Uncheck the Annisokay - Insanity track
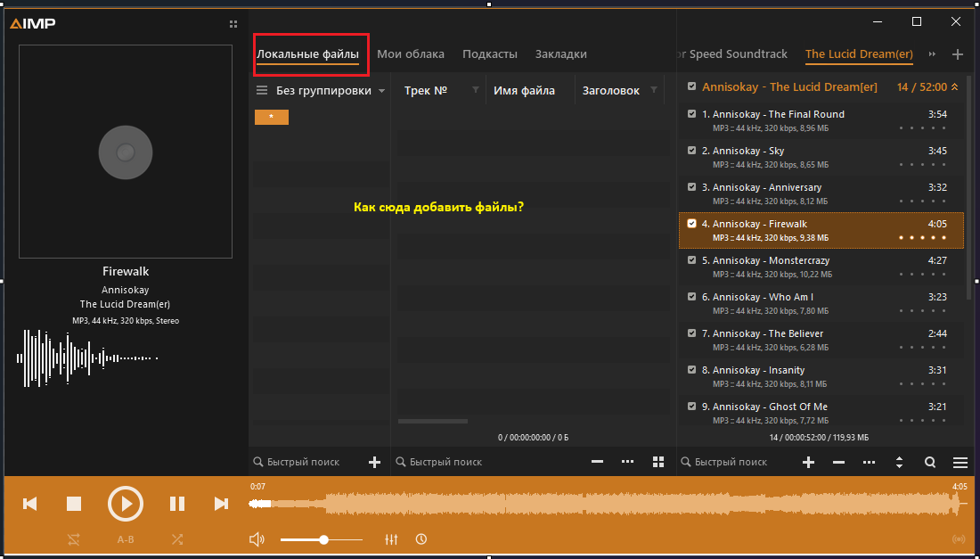The image size is (980, 559). pos(692,370)
